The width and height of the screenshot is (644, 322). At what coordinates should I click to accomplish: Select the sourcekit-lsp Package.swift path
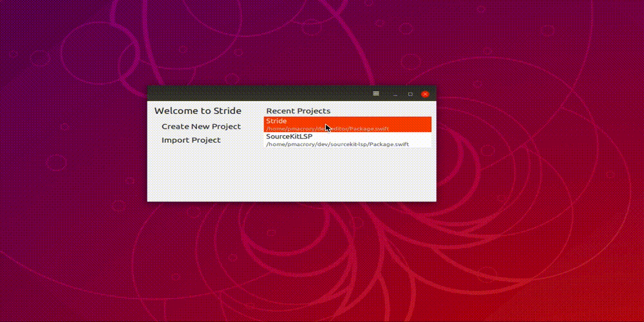pos(337,144)
